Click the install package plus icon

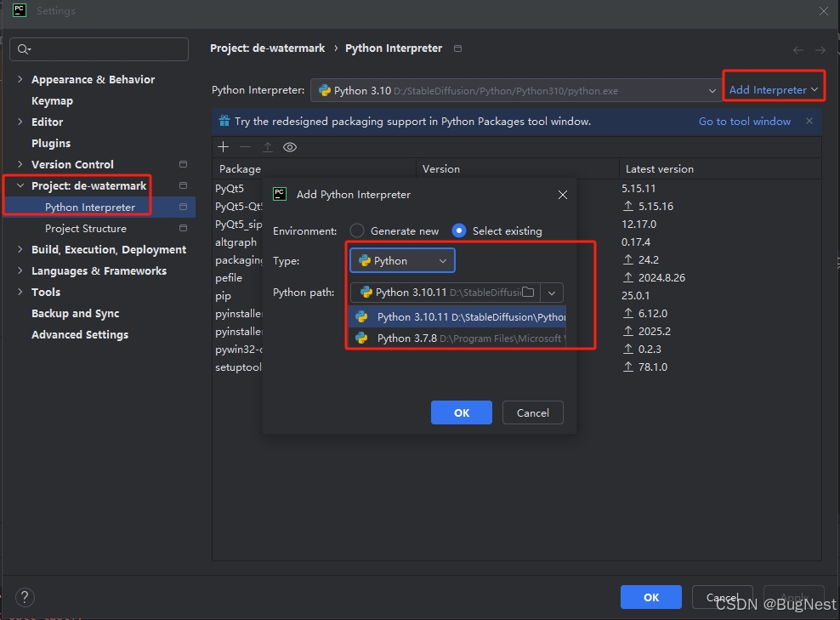pyautogui.click(x=224, y=147)
